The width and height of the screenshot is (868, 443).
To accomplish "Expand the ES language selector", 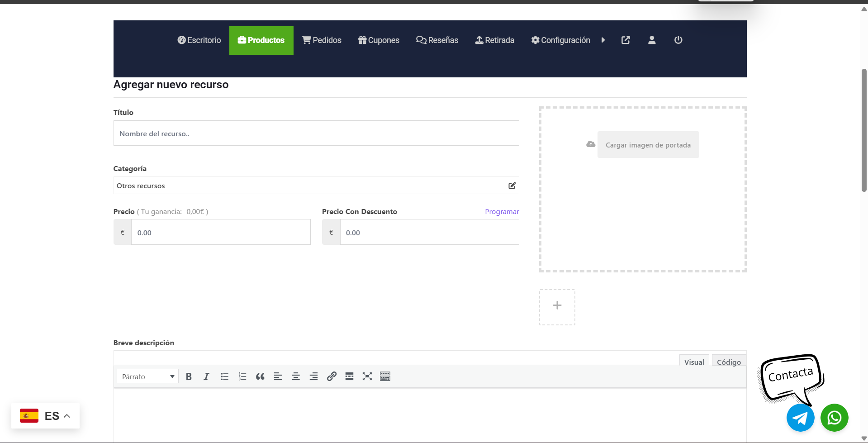I will [x=46, y=416].
